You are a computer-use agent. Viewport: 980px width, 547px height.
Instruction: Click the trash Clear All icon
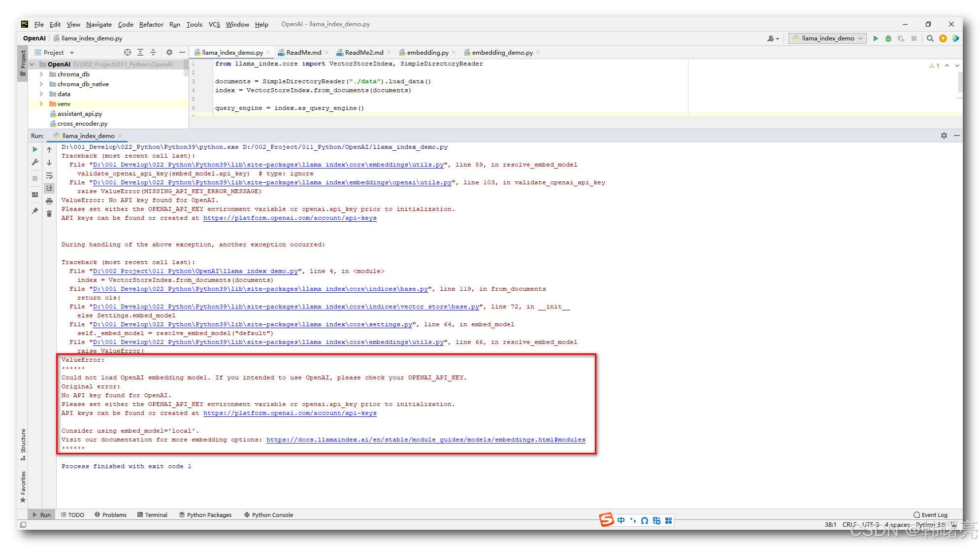point(49,213)
